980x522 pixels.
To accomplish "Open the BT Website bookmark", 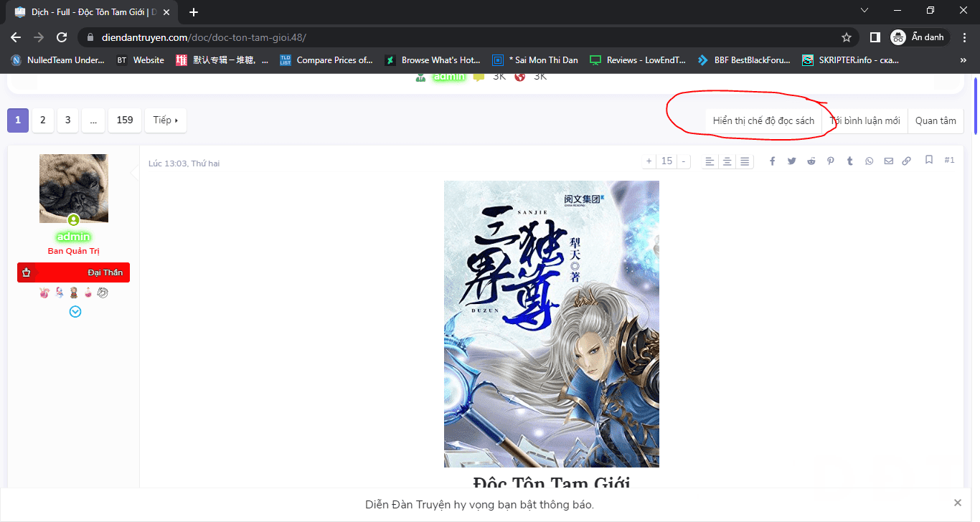I will (x=141, y=60).
